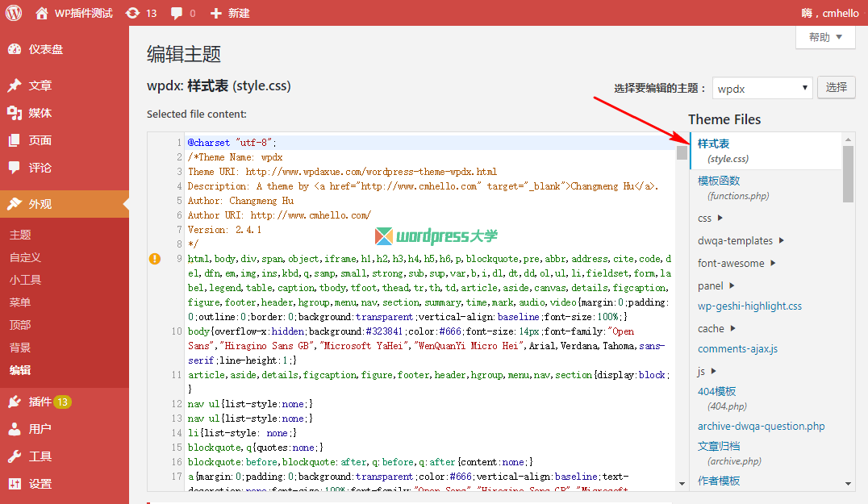
Task: Click the home site icon
Action: click(41, 13)
